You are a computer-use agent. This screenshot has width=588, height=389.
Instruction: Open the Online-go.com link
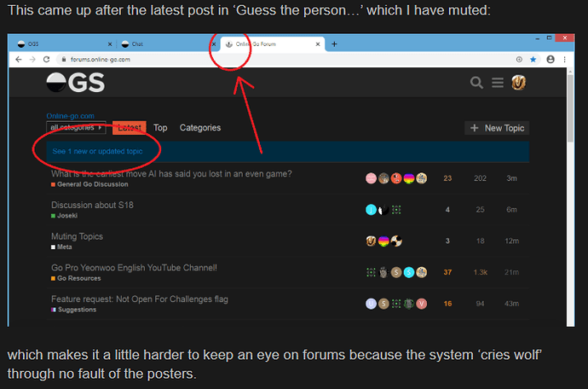[x=70, y=116]
